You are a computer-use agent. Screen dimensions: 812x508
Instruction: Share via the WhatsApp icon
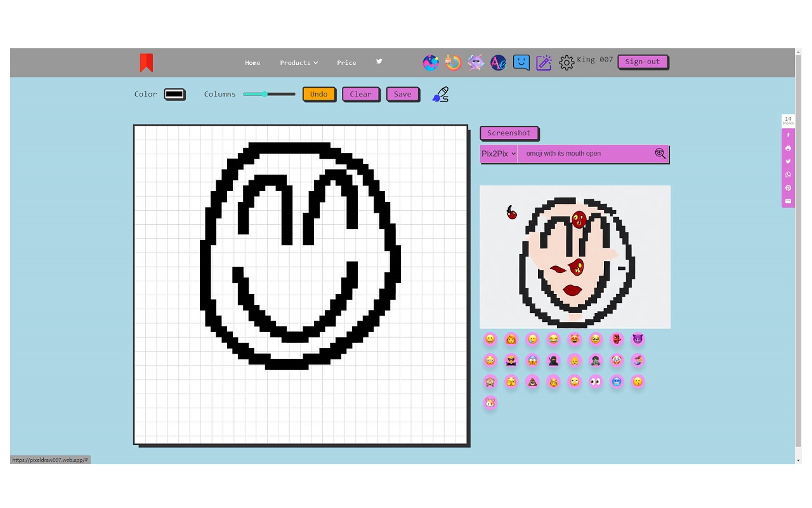(x=788, y=175)
